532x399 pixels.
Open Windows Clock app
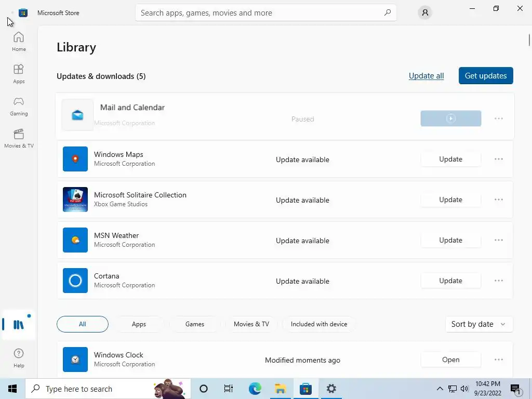tap(450, 360)
